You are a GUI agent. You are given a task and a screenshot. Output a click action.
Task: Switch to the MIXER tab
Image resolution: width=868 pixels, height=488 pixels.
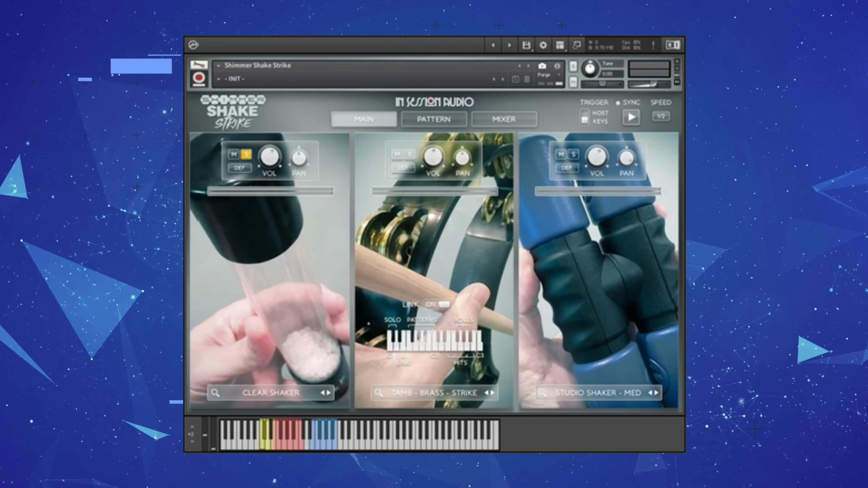(x=504, y=119)
